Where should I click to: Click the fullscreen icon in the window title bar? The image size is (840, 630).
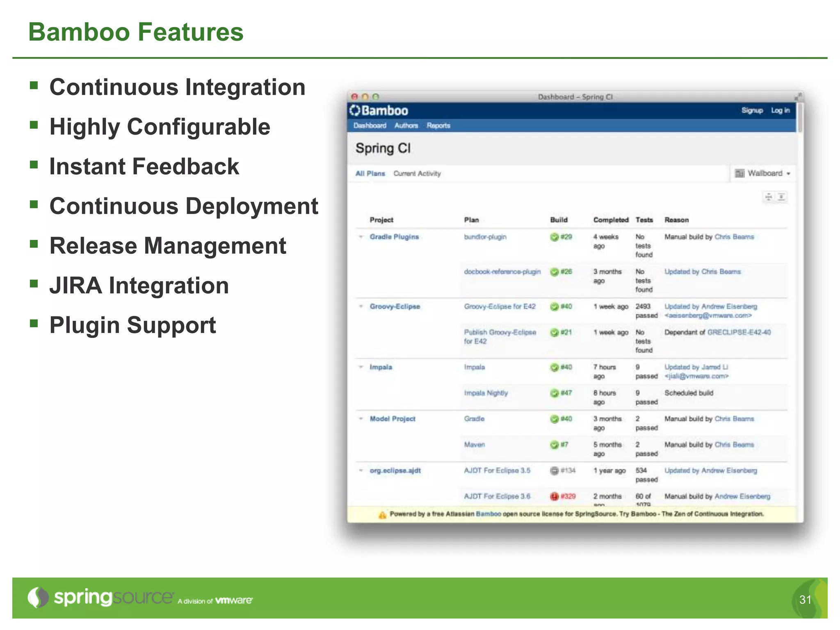click(x=797, y=97)
